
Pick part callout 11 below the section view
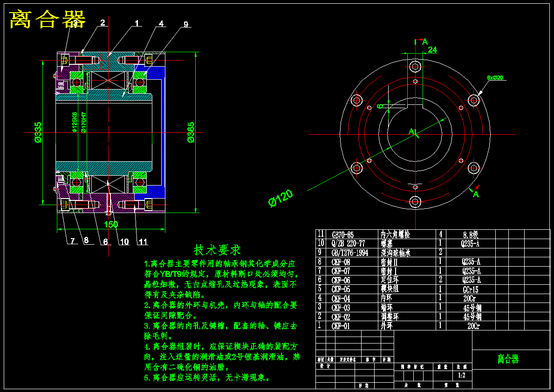[143, 241]
